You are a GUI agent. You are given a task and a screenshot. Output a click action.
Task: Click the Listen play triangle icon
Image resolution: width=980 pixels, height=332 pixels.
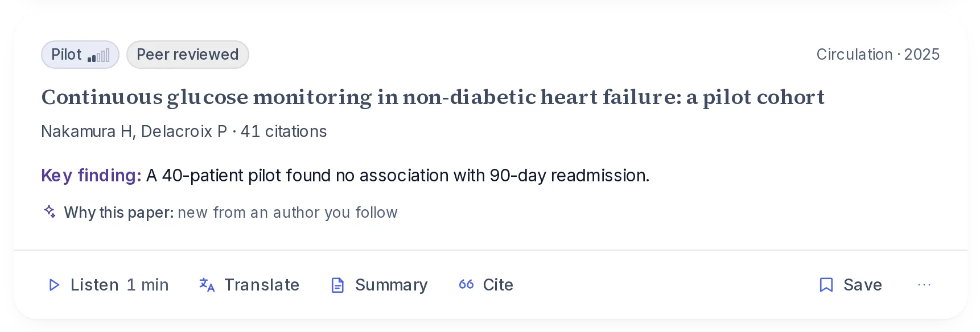click(x=54, y=285)
